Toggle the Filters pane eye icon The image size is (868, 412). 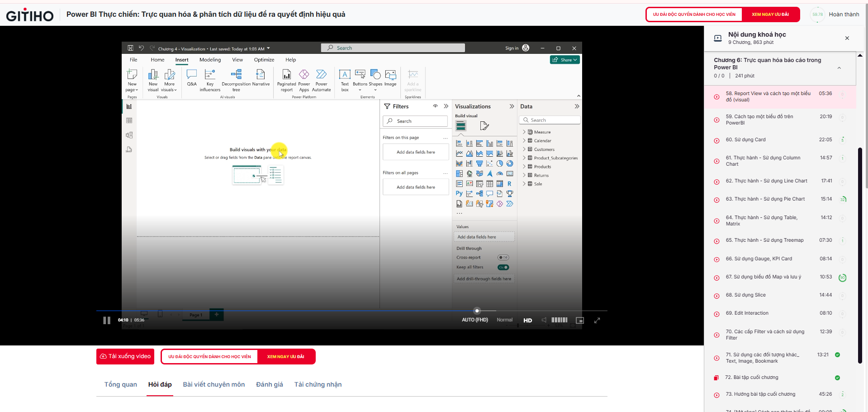click(x=435, y=106)
